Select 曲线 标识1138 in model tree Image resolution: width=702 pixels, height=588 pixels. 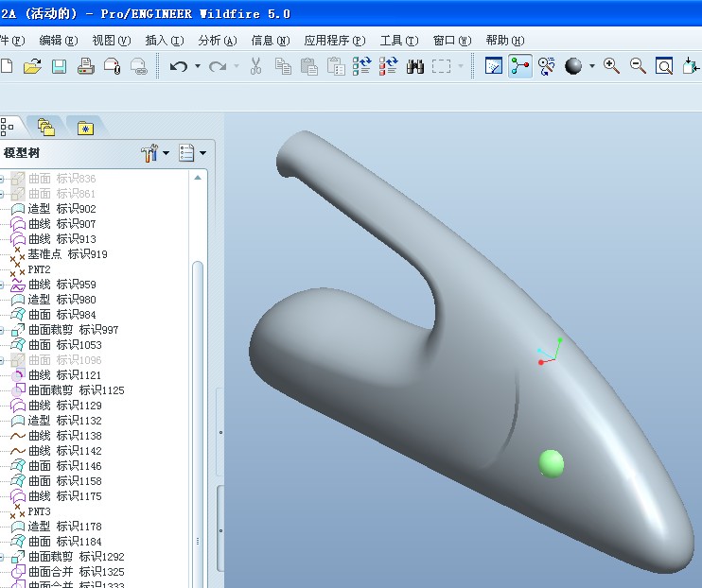point(56,436)
